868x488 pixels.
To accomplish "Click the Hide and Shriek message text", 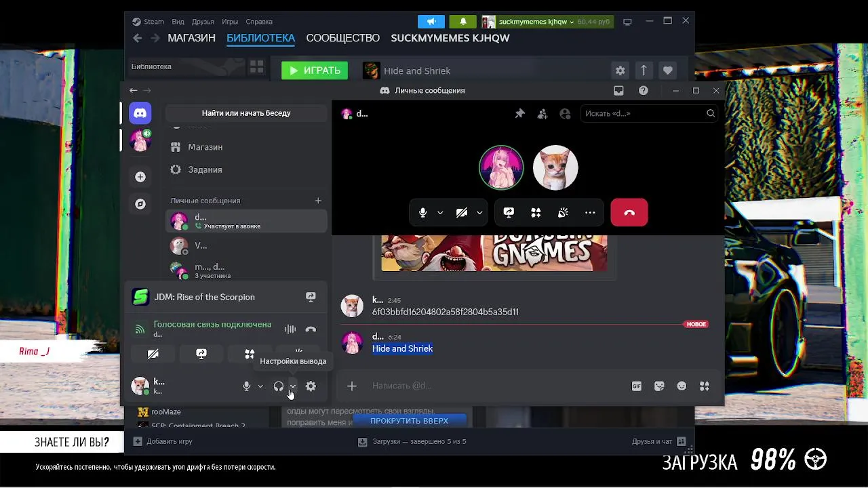I will 402,348.
